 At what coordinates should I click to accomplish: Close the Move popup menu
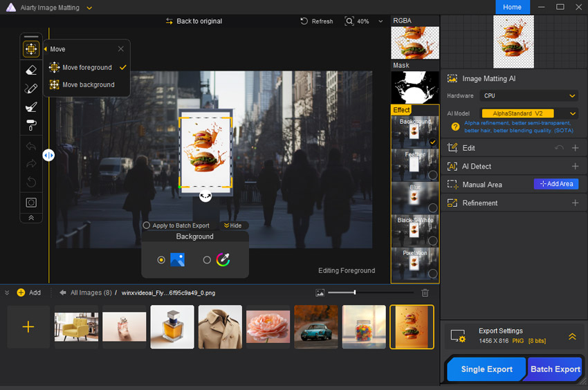pos(121,48)
